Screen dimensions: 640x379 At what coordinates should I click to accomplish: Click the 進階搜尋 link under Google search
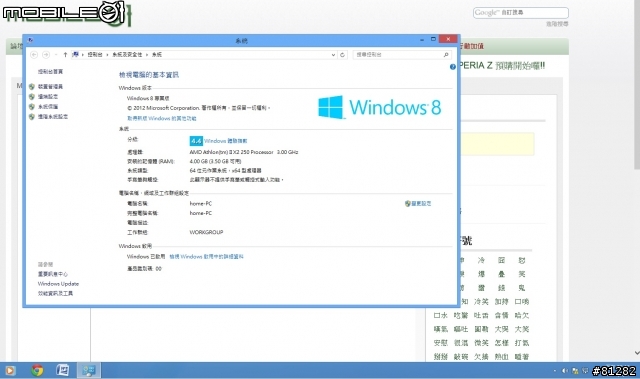(557, 24)
